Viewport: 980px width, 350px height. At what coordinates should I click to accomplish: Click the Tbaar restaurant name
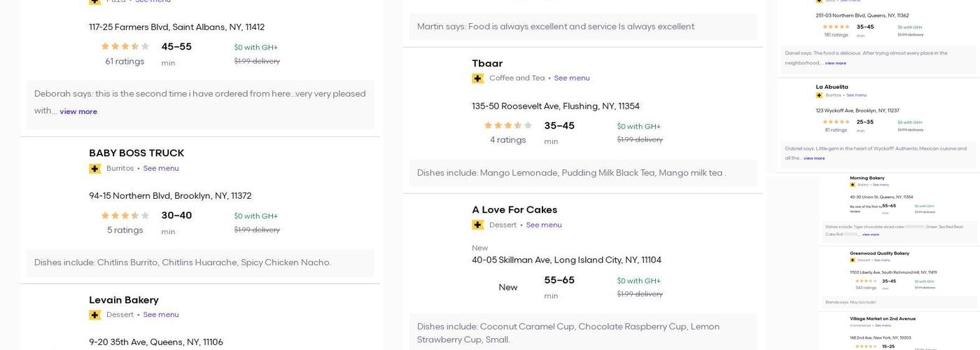point(487,64)
